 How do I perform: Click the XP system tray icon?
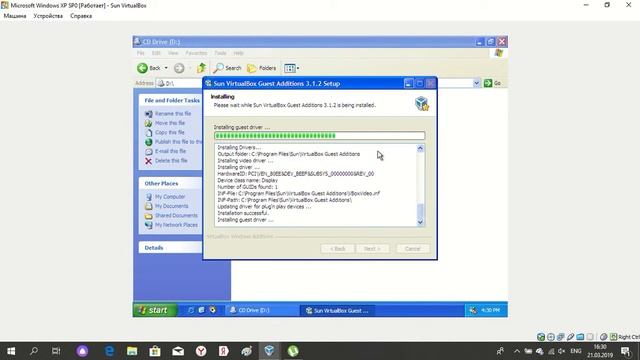473,311
